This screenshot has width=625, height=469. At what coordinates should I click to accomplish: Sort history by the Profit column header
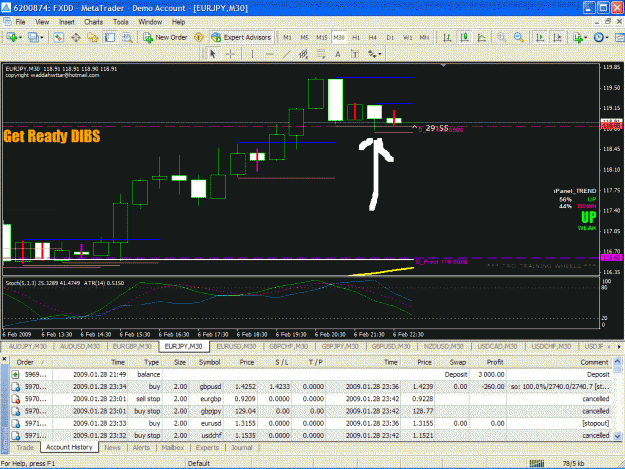[x=495, y=362]
